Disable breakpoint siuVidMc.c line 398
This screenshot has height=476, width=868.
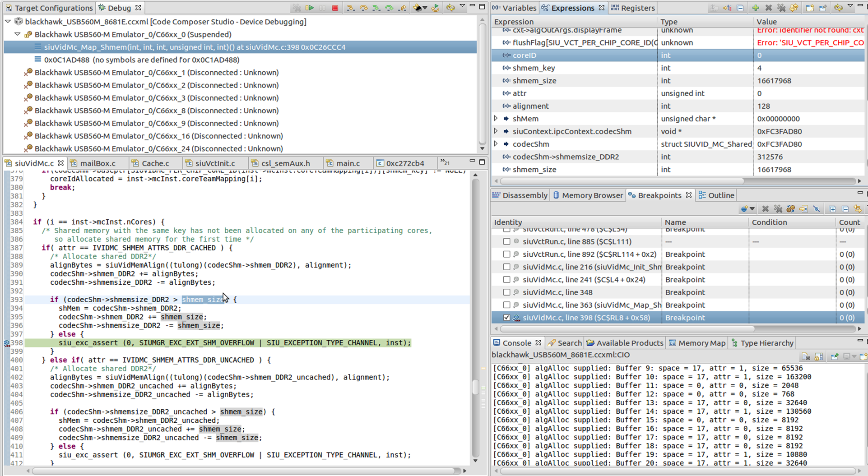tap(507, 317)
